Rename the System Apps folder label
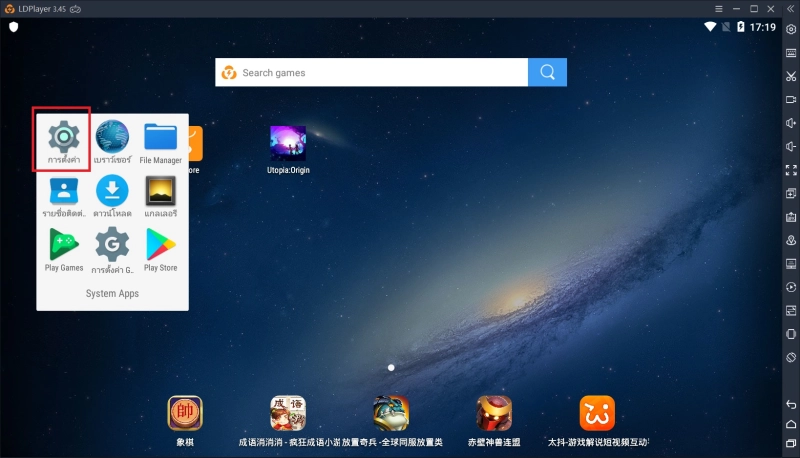The image size is (800, 458). click(x=112, y=294)
